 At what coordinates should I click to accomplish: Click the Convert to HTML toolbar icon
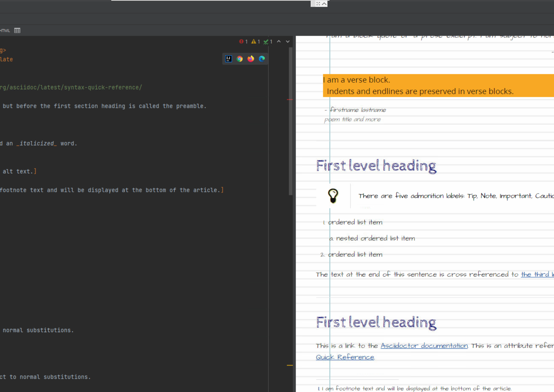pos(5,30)
